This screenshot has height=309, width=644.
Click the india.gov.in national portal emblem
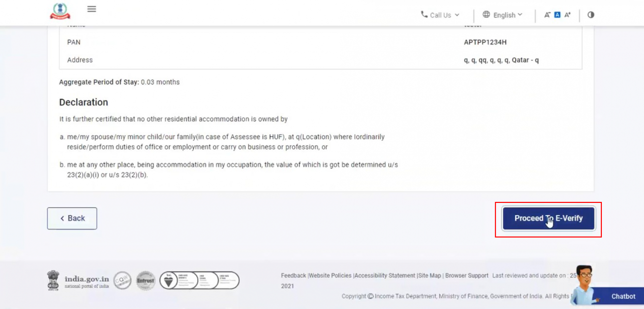coord(53,280)
